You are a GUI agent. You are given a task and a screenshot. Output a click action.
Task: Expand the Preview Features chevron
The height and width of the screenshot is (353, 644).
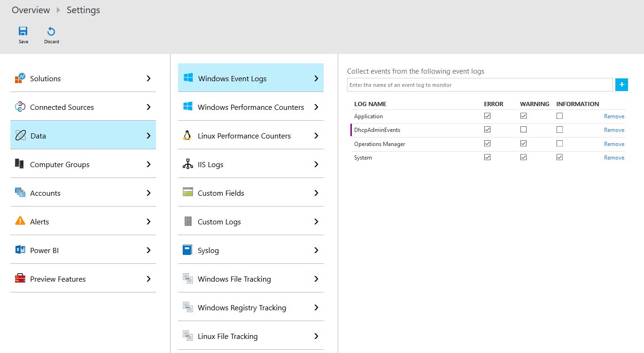(148, 279)
